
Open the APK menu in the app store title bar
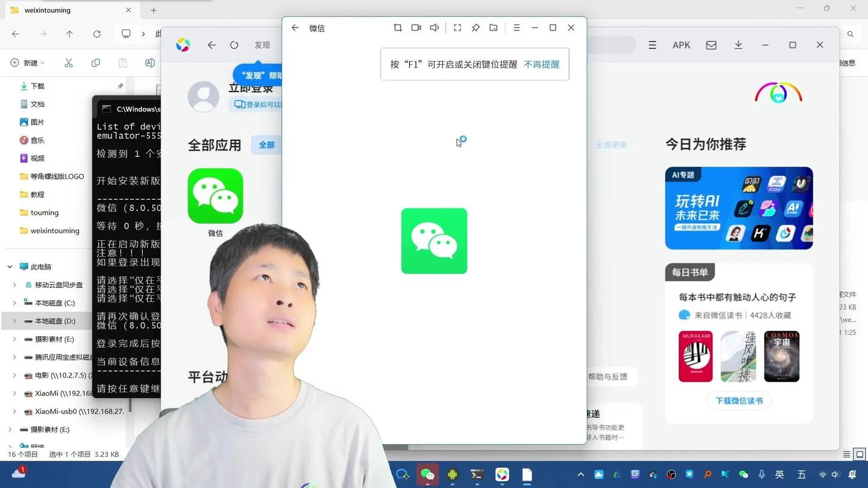pos(682,45)
